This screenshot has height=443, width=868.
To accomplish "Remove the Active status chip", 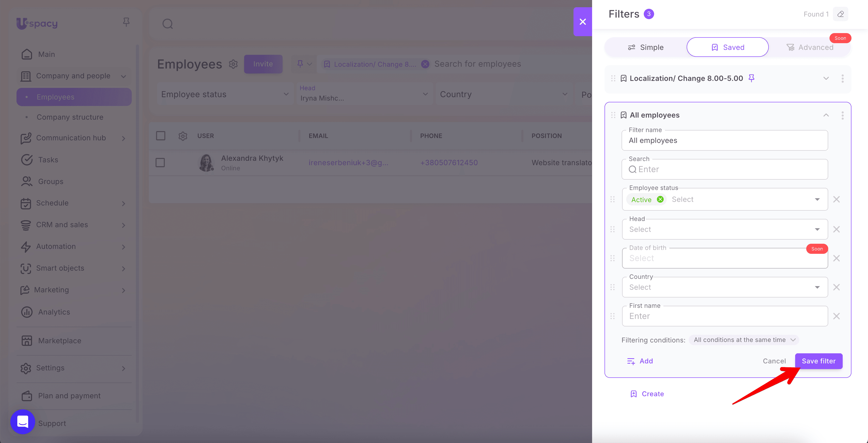I will pyautogui.click(x=661, y=200).
